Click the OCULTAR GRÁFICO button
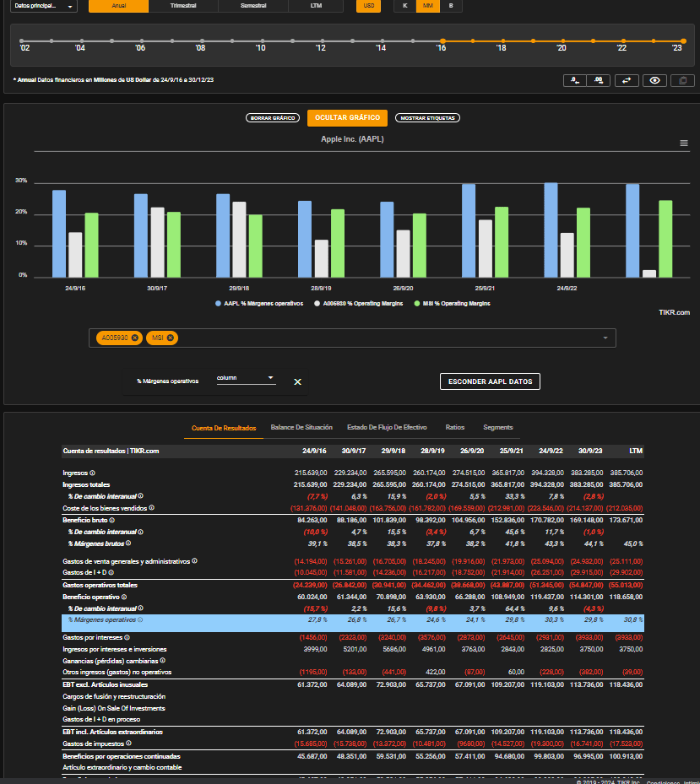This screenshot has width=700, height=784. 347,118
